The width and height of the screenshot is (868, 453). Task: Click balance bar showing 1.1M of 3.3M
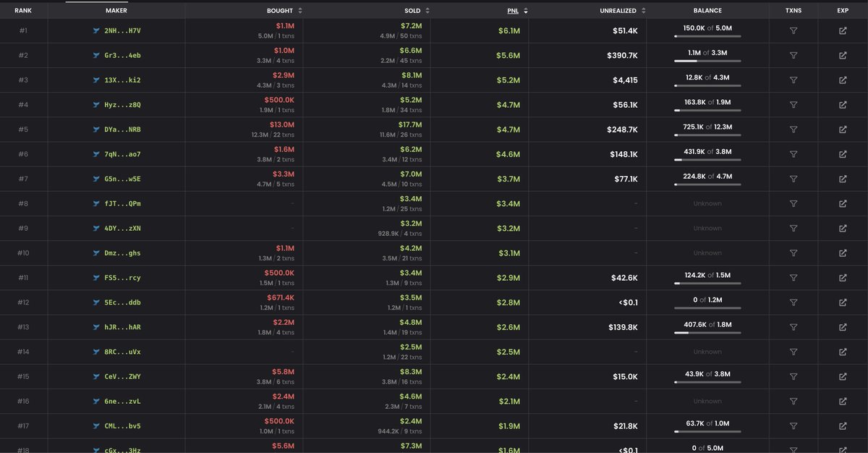(x=707, y=62)
